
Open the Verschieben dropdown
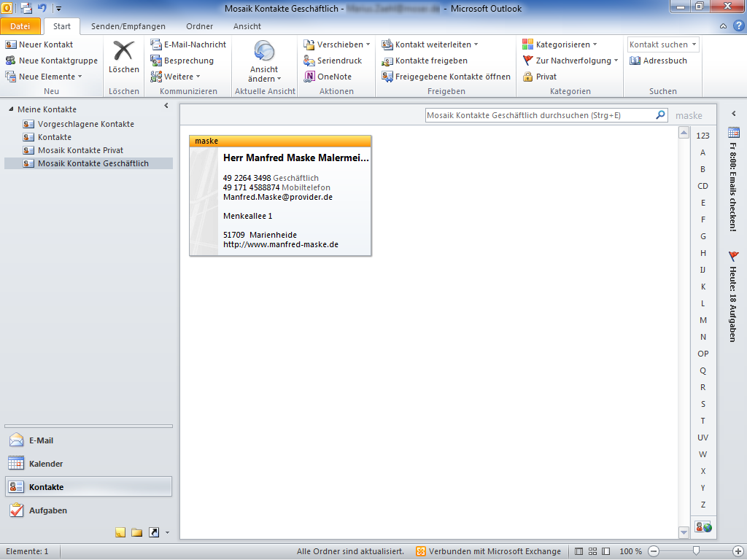click(337, 44)
